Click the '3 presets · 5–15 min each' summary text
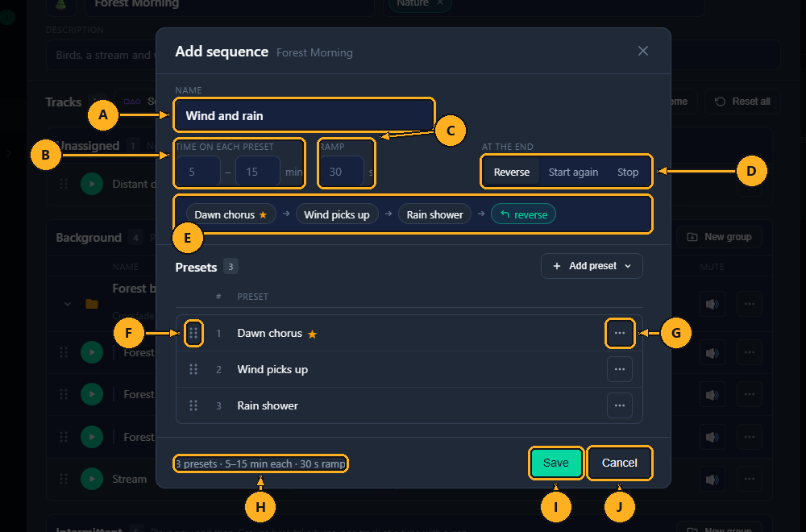The height and width of the screenshot is (532, 806). pyautogui.click(x=260, y=463)
